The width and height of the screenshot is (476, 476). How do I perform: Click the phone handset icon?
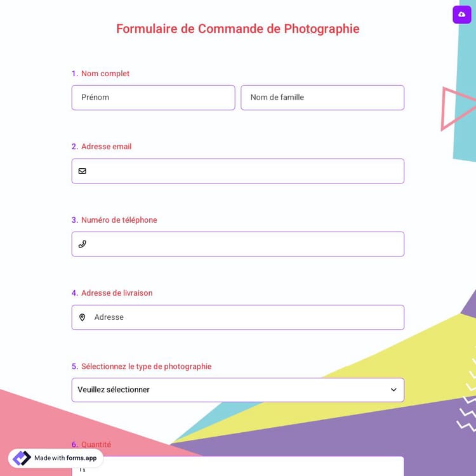coord(83,244)
